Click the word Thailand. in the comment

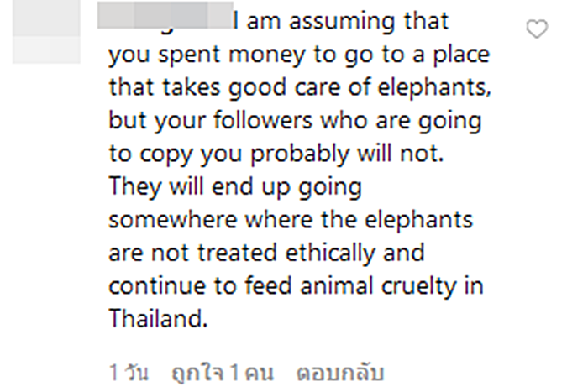158,318
